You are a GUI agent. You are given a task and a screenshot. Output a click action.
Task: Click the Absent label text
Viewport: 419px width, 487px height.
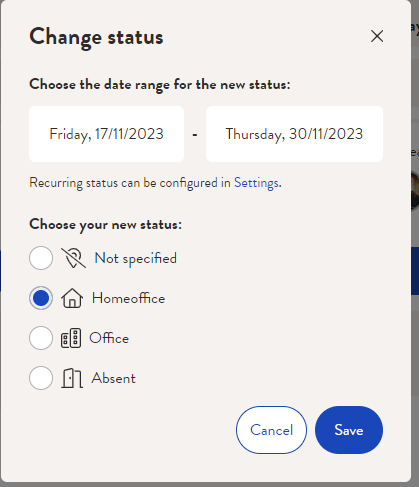114,378
